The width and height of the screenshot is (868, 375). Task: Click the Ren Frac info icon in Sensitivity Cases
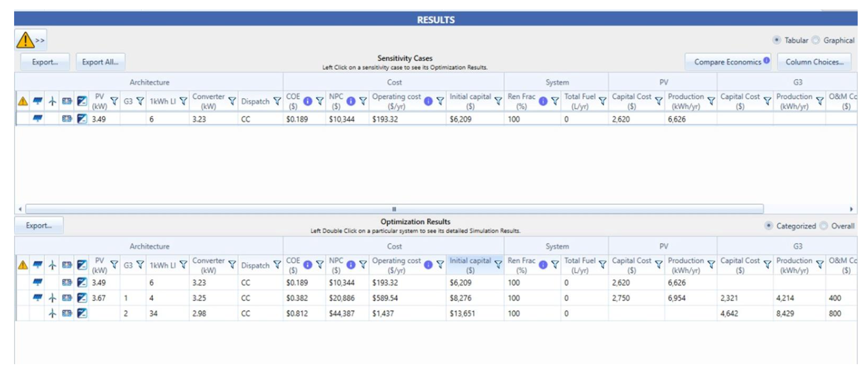pyautogui.click(x=543, y=101)
